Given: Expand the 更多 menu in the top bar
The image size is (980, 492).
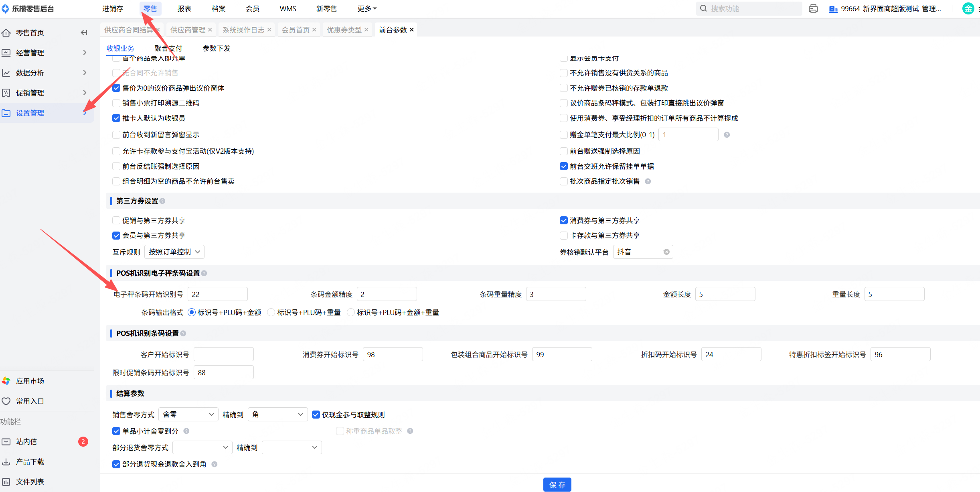Looking at the screenshot, I should (366, 8).
